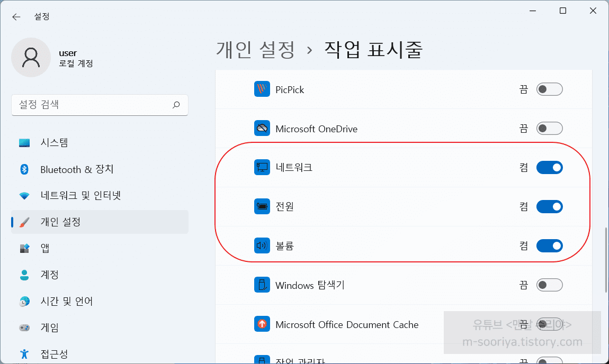Open the 앱 settings category
The image size is (609, 364).
(100, 248)
